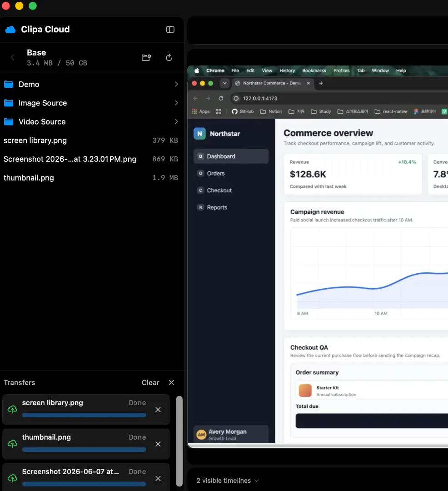Click the Clipa Cloud logo icon

[x=10, y=30]
